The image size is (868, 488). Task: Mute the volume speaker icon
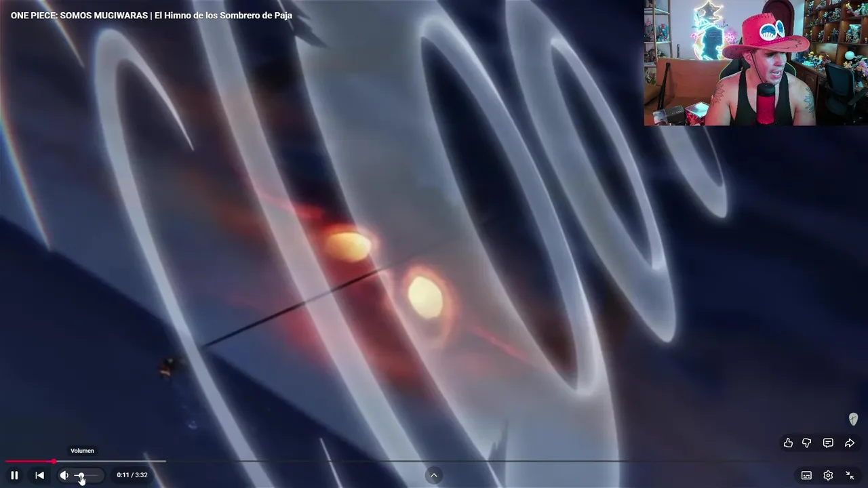tap(64, 475)
